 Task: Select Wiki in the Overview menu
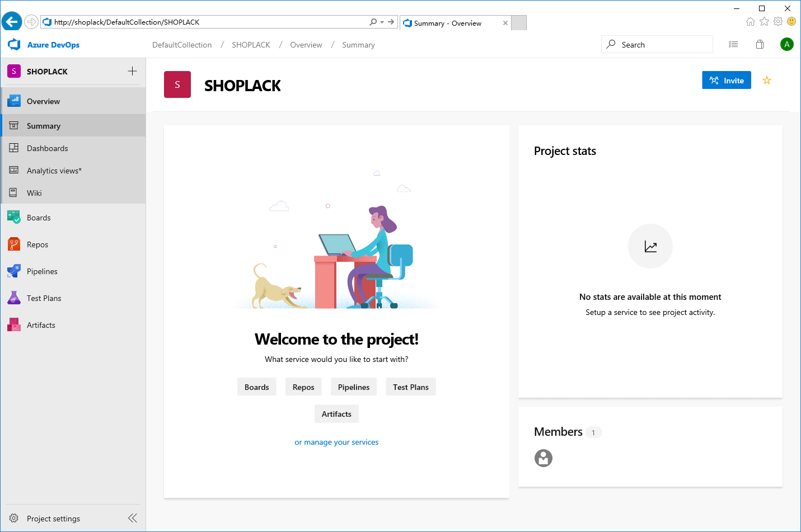point(34,193)
